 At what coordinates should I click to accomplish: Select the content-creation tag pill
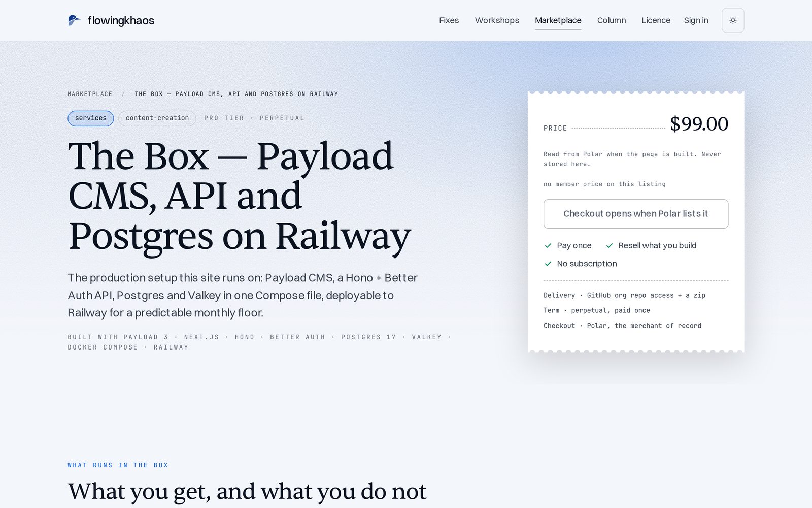(157, 118)
